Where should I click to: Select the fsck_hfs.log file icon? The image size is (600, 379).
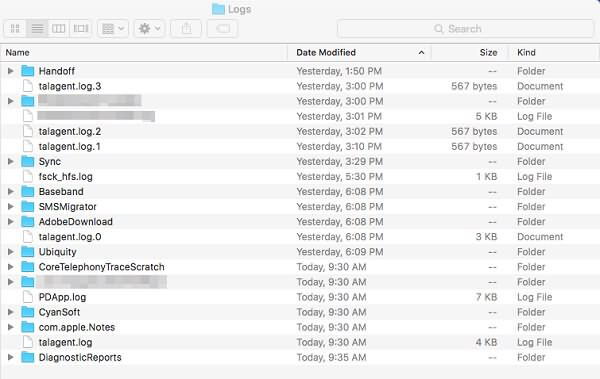(28, 176)
